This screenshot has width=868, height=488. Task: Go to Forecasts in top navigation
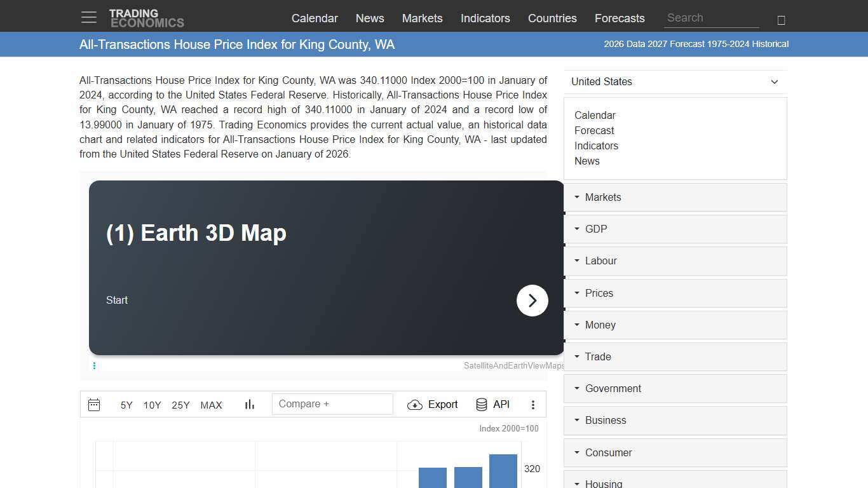point(620,18)
